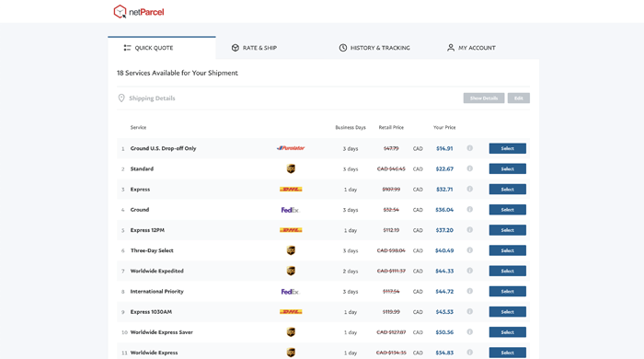Switch to the Rate & Ship tab
This screenshot has height=359, width=644.
pos(254,48)
